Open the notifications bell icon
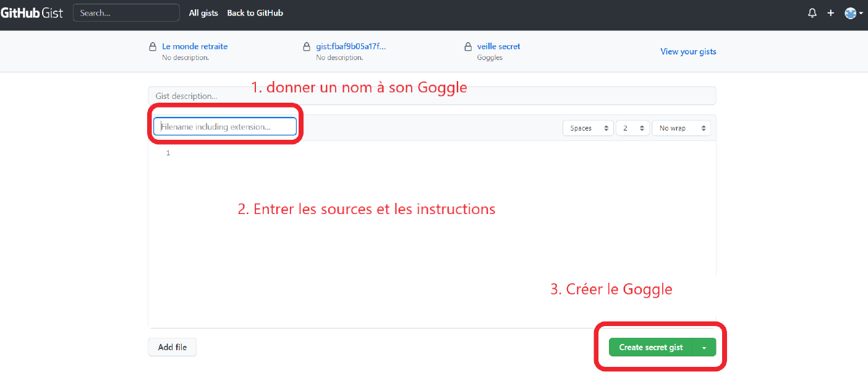 [812, 13]
